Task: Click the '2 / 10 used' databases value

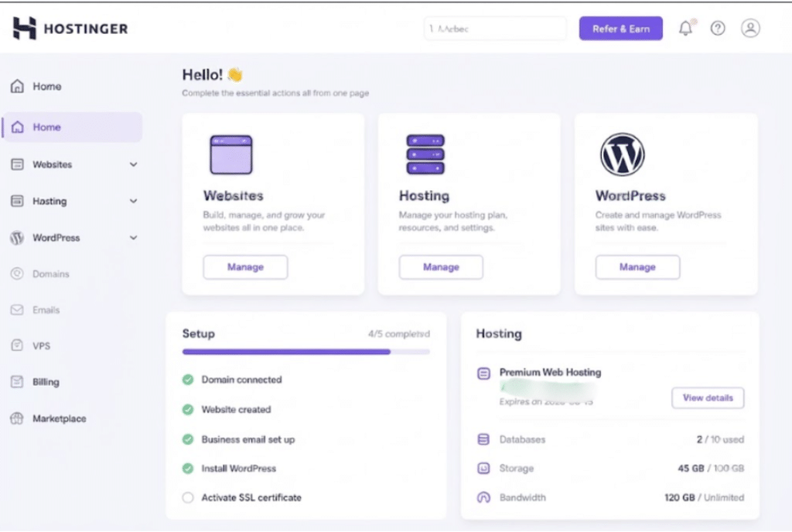Action: click(720, 439)
